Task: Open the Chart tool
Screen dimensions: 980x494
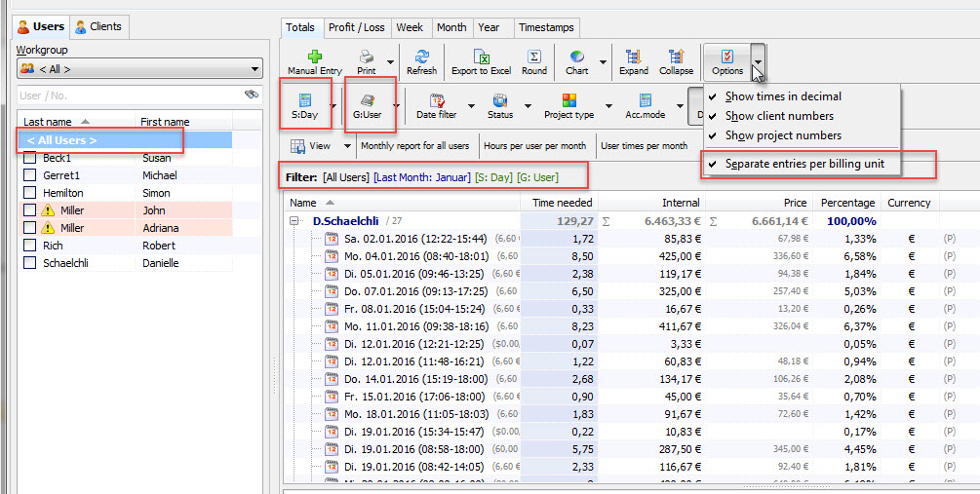Action: click(x=577, y=57)
